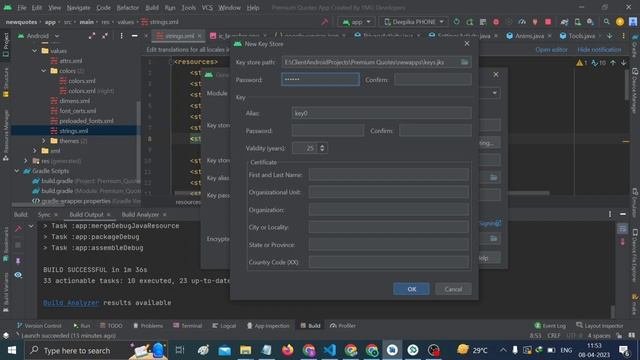The height and width of the screenshot is (360, 640).
Task: Open Bookmarks sidebar panel
Action: coord(5,244)
